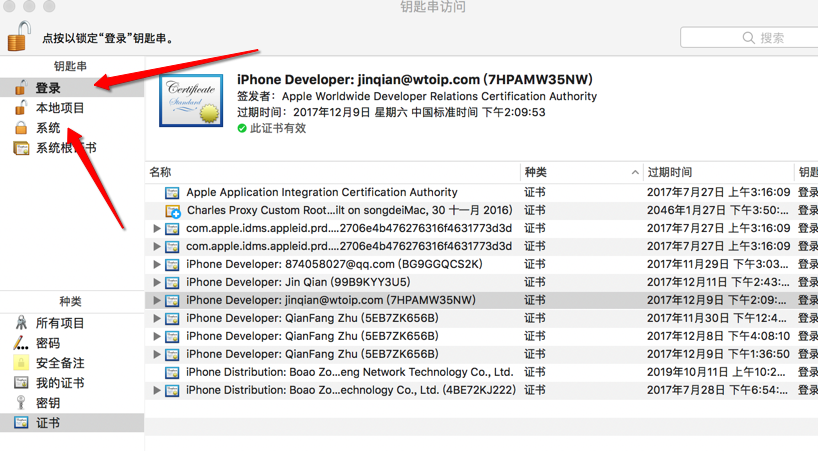The height and width of the screenshot is (451, 818).
Task: Click expiry date 2019年10月11日
Action: [x=716, y=372]
